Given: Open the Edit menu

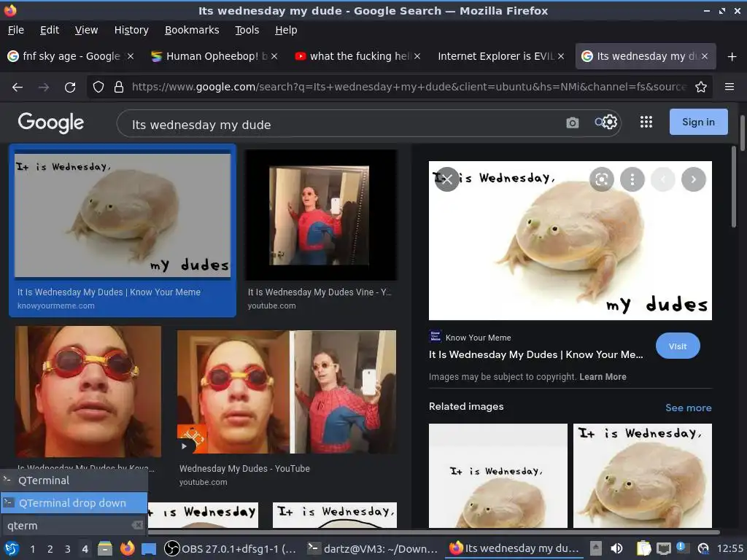Looking at the screenshot, I should (50, 30).
